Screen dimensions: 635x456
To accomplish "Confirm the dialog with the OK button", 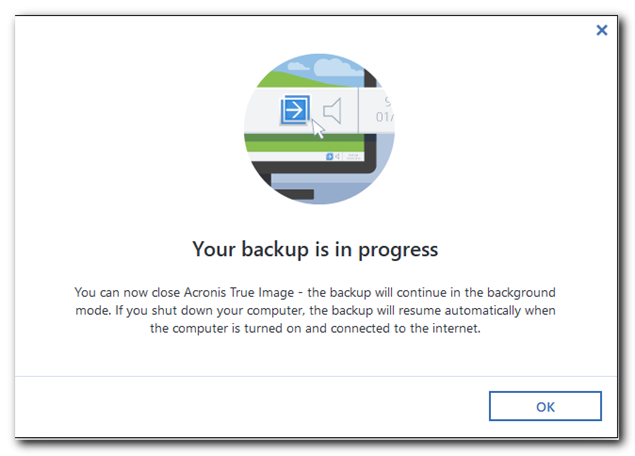I will [x=545, y=406].
